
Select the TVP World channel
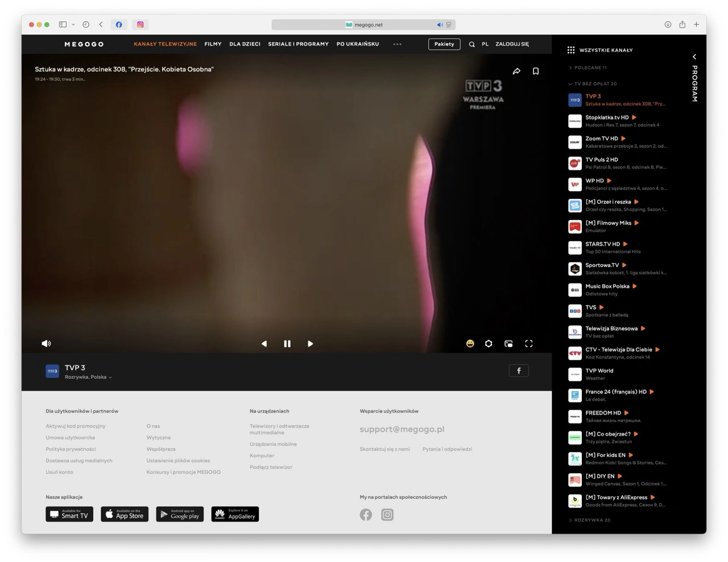click(618, 374)
